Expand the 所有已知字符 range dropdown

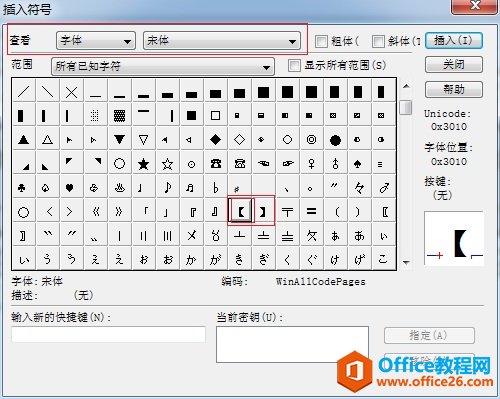click(163, 66)
